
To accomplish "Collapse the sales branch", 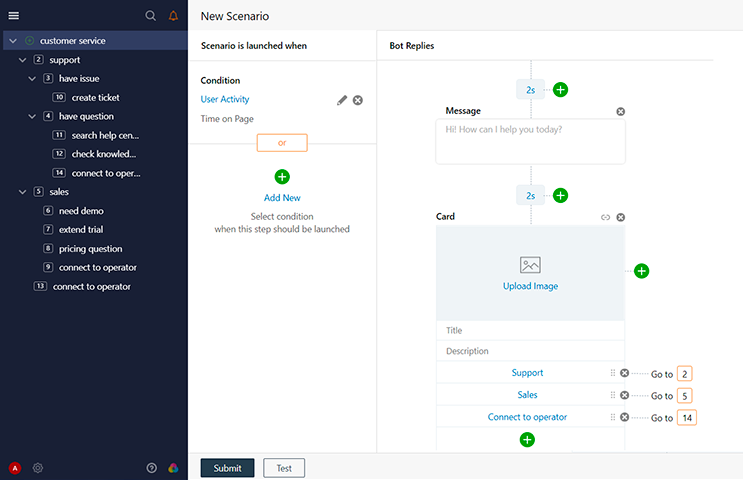I will pyautogui.click(x=23, y=192).
